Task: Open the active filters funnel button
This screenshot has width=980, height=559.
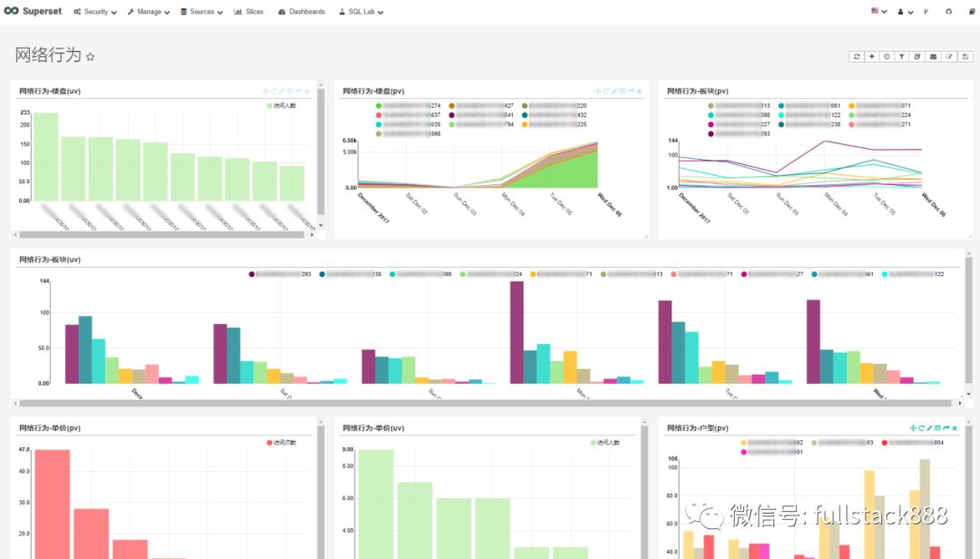Action: pos(902,56)
